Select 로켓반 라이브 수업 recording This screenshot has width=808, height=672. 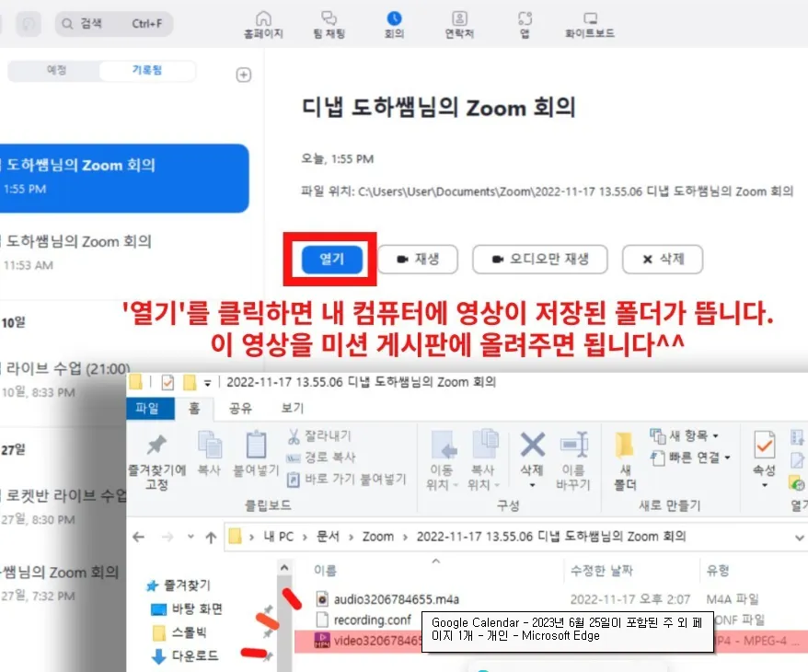click(63, 506)
